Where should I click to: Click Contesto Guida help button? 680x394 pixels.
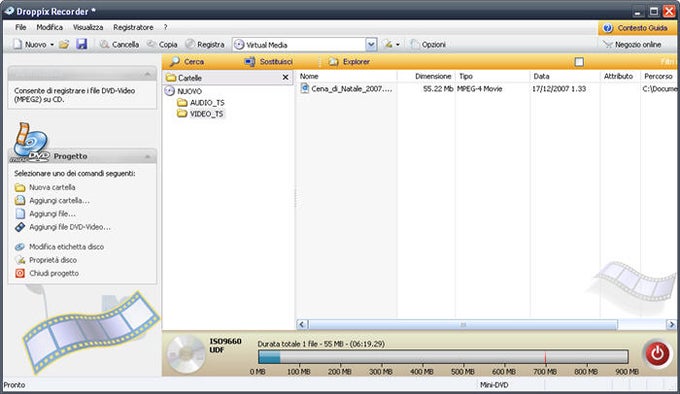[x=636, y=28]
